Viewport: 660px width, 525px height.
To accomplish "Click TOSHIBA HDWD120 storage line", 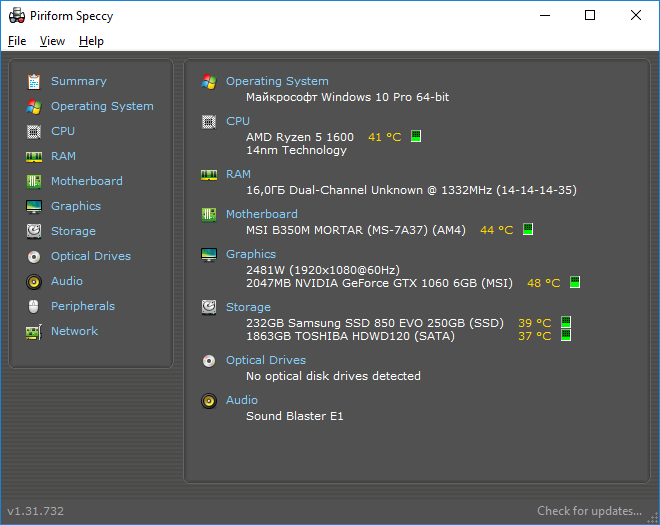I will (350, 336).
